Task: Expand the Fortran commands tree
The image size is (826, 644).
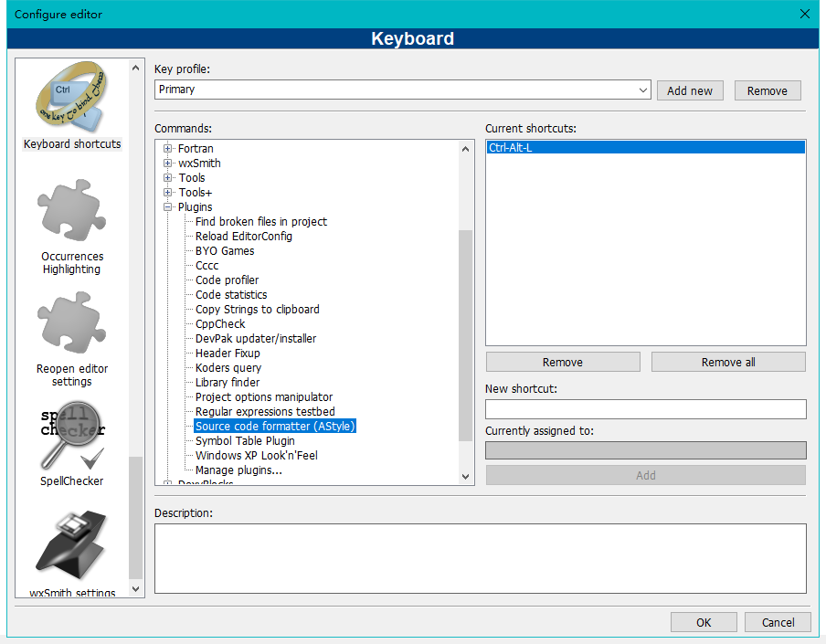Action: [x=167, y=148]
